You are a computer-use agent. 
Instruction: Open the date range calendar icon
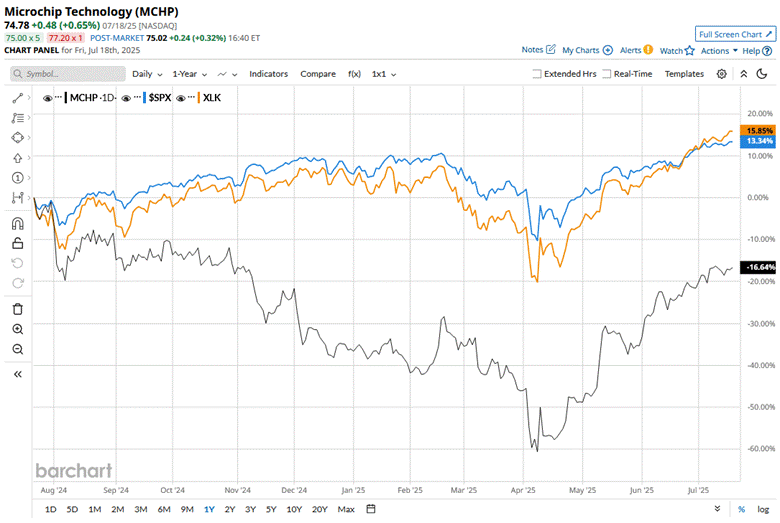[x=371, y=509]
